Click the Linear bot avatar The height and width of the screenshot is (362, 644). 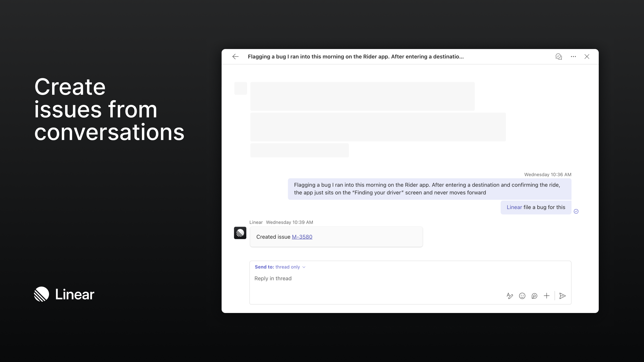click(240, 233)
